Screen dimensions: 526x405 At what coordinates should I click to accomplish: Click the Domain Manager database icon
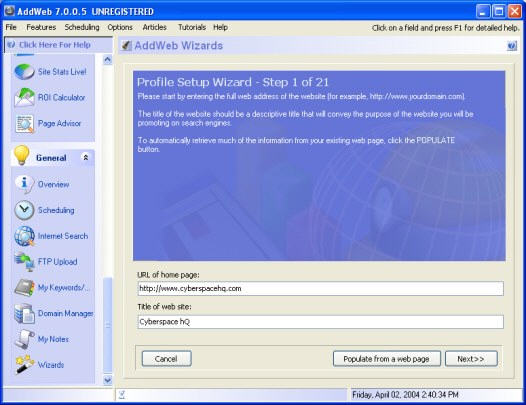coord(24,313)
